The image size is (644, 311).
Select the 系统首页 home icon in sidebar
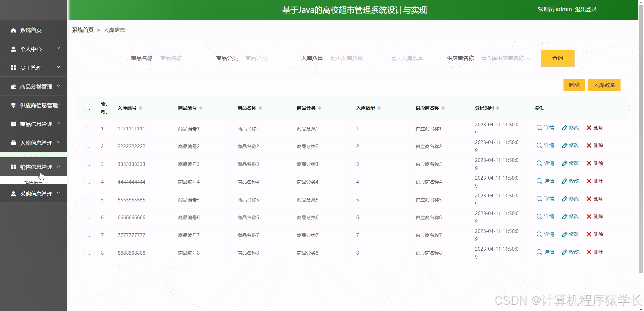pos(13,30)
